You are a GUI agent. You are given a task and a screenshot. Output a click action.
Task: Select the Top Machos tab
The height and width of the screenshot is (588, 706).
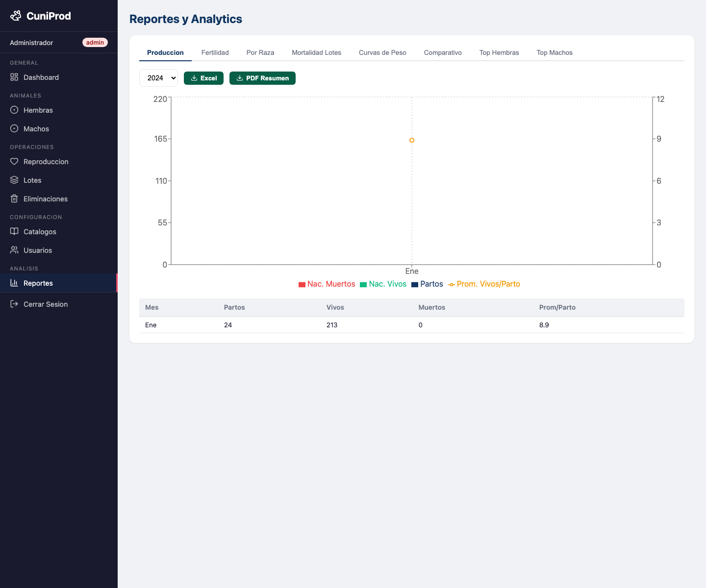pyautogui.click(x=555, y=52)
